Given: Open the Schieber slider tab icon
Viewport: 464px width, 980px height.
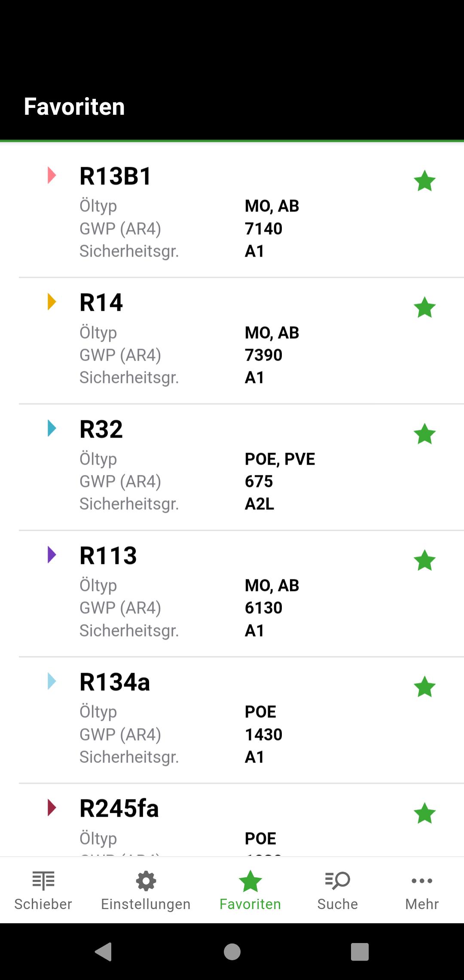Looking at the screenshot, I should point(43,880).
